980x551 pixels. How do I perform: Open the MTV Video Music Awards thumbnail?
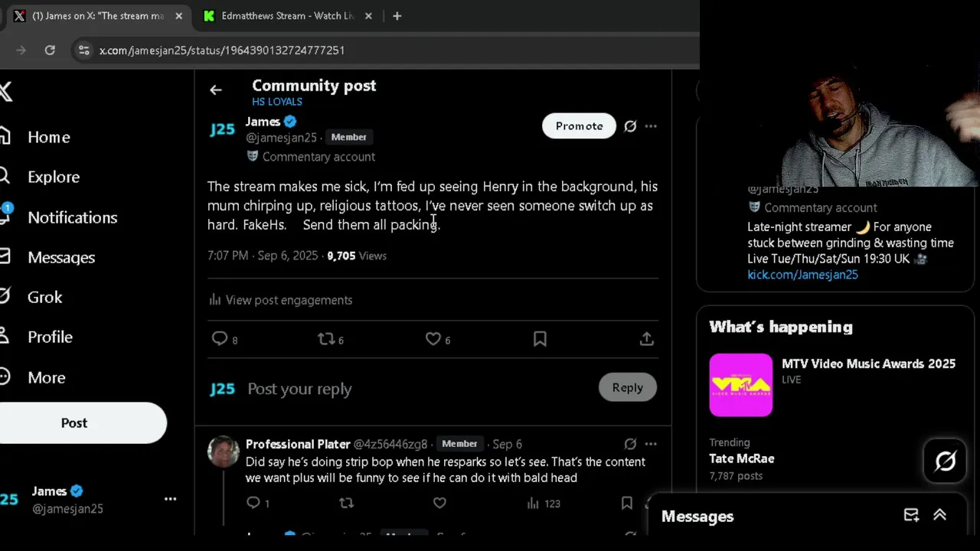(x=740, y=385)
